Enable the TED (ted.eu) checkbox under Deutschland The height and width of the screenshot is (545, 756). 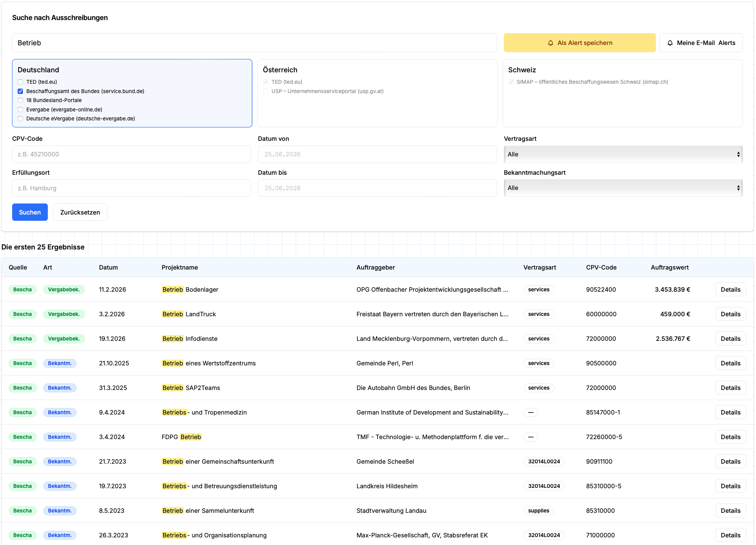coord(20,82)
